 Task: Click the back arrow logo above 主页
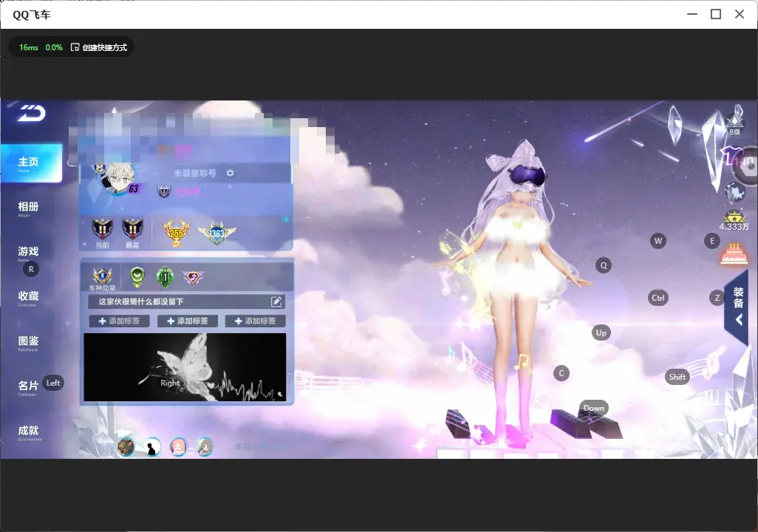click(x=32, y=113)
